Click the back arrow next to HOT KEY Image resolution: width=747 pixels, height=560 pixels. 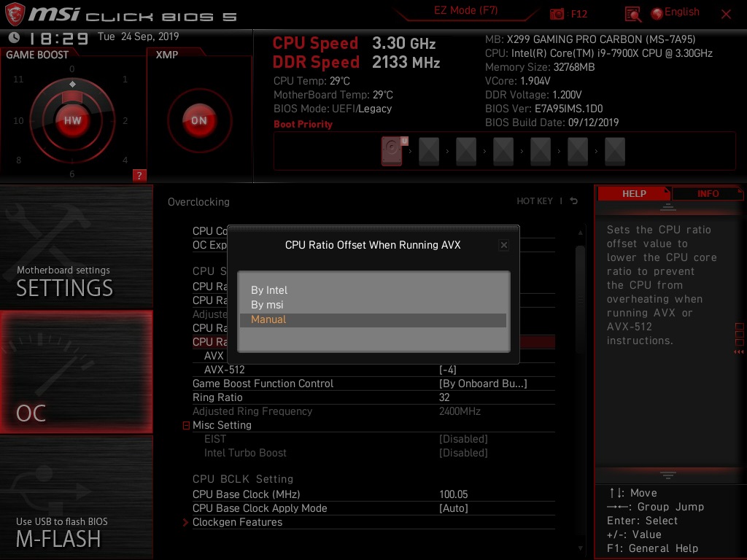[x=574, y=201]
